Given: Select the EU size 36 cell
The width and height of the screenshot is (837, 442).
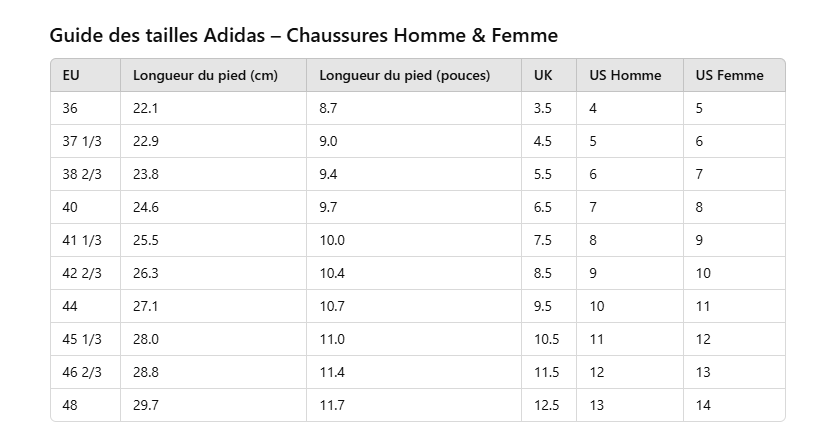Looking at the screenshot, I should [x=70, y=108].
